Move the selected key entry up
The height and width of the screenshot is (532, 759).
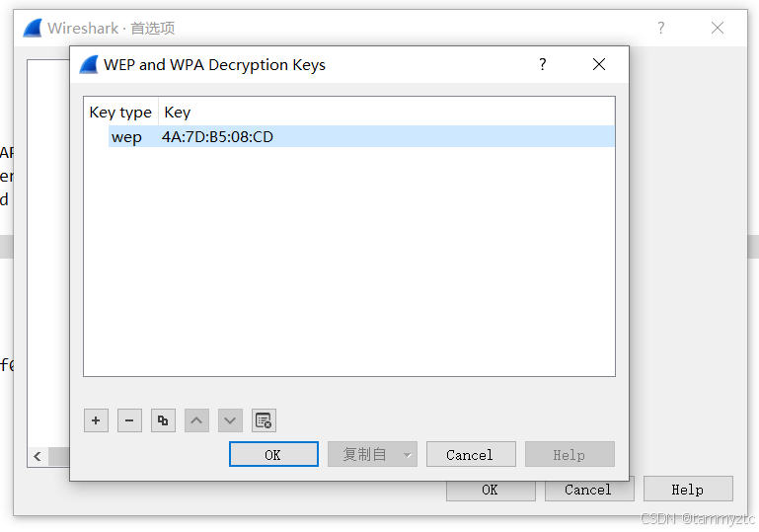point(196,420)
